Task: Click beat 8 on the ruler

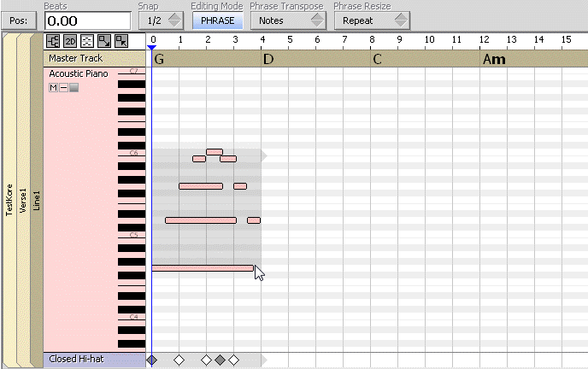Action: [372, 39]
